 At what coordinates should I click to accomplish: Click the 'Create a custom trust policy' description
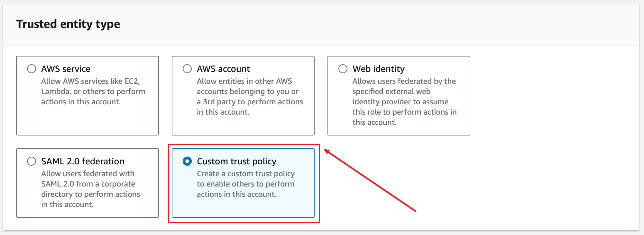tap(246, 184)
